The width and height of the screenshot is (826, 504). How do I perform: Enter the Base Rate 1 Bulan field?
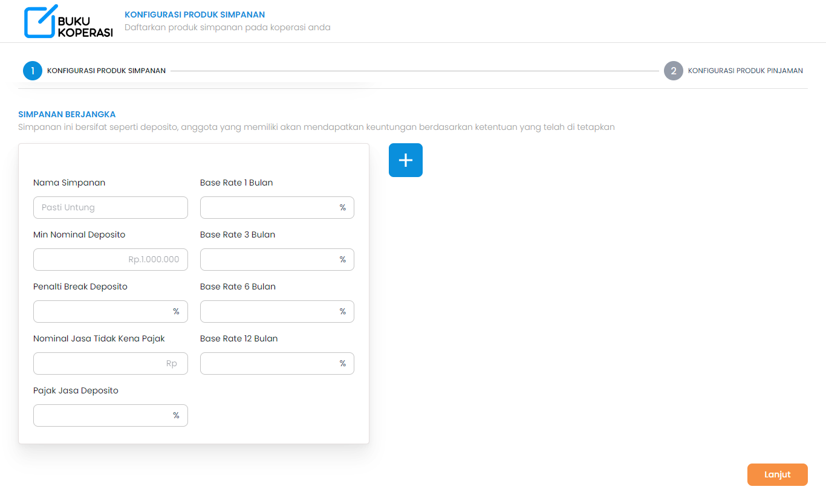pyautogui.click(x=269, y=207)
